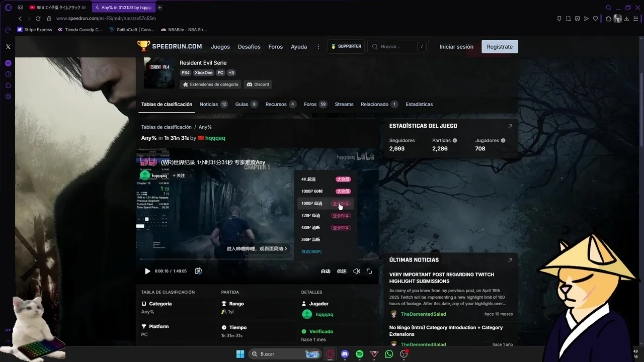Click the Regístrate button
Viewport: 644px width, 362px height.
pos(500,47)
